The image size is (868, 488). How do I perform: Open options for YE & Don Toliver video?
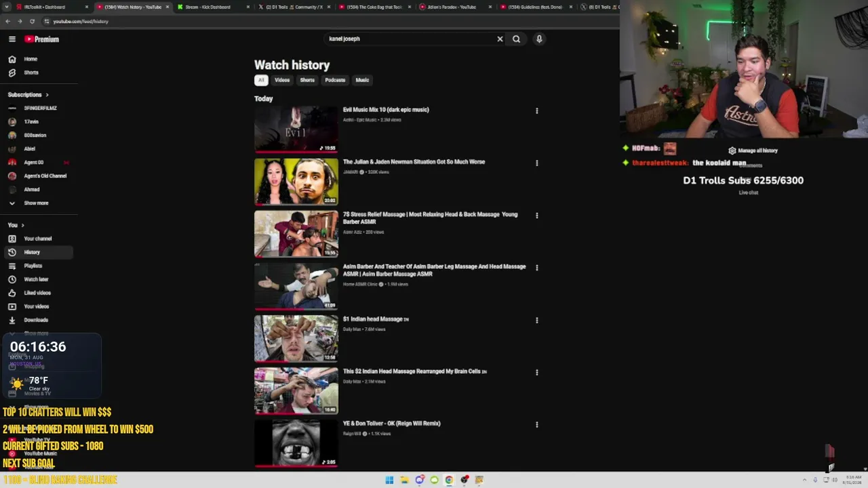(x=536, y=424)
